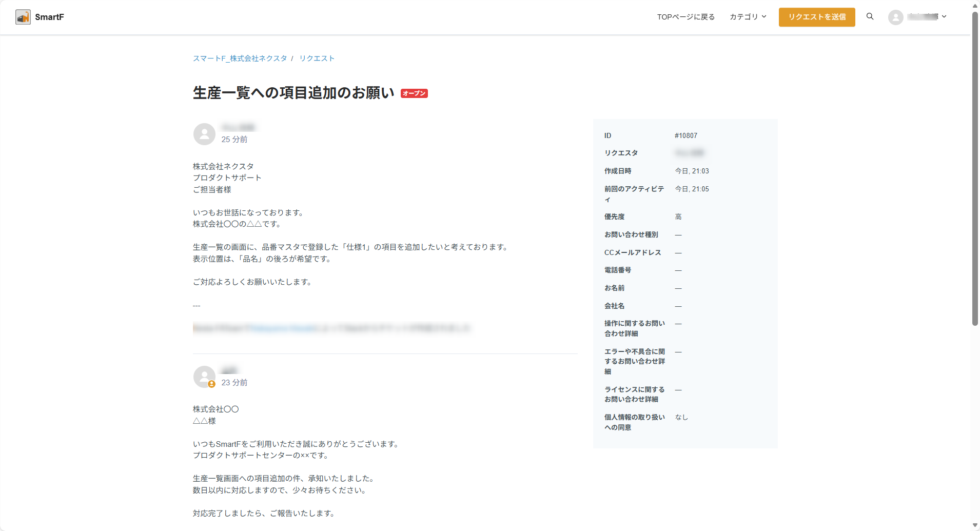Click the vertical page scrollbar thumb
The height and width of the screenshot is (531, 980).
tap(975, 169)
